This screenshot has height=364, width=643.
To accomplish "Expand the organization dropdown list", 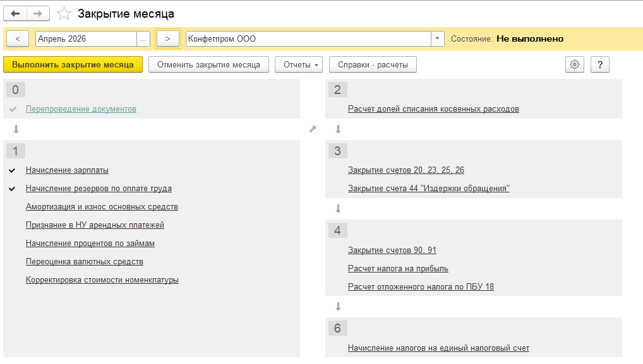I will (438, 38).
